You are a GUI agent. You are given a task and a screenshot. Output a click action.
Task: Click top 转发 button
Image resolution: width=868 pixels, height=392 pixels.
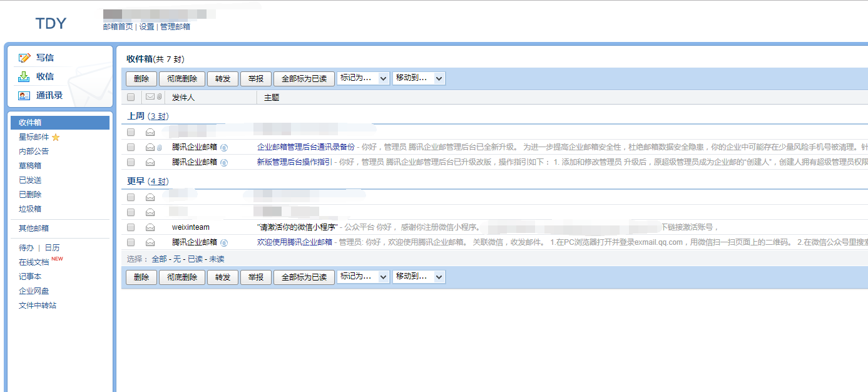(223, 79)
